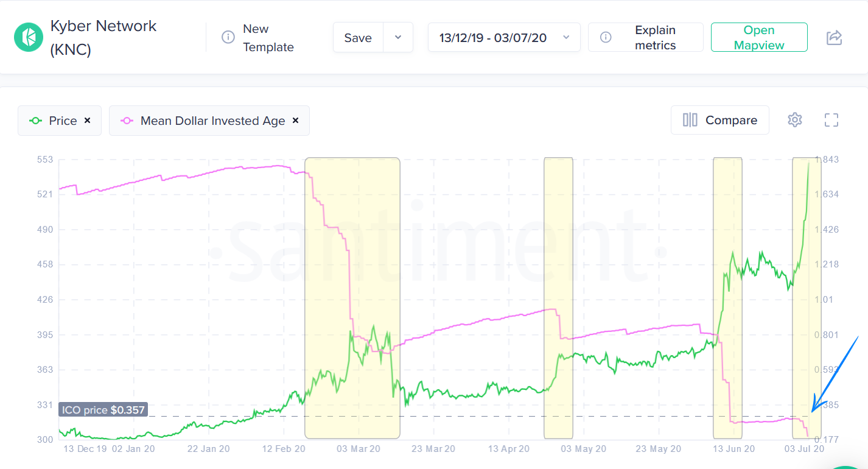The height and width of the screenshot is (469, 868).
Task: Select the Mean Dollar Invested Age chip
Action: [x=209, y=121]
